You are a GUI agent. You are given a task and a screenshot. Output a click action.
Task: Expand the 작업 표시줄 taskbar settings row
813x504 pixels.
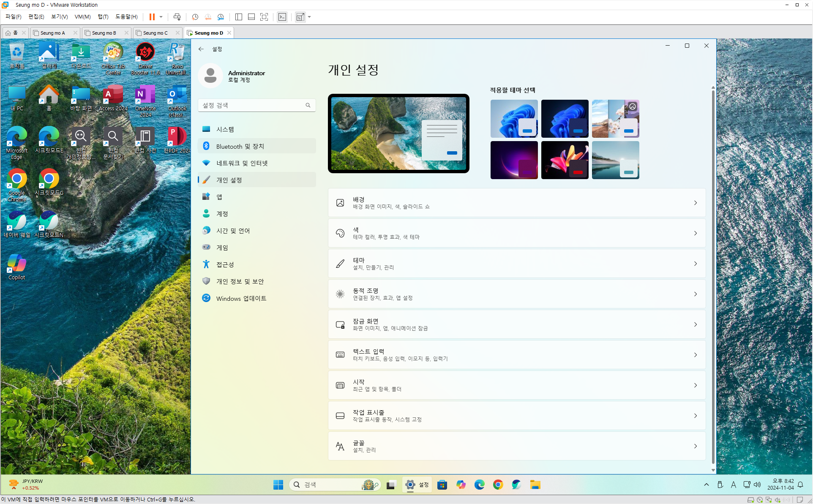point(516,416)
